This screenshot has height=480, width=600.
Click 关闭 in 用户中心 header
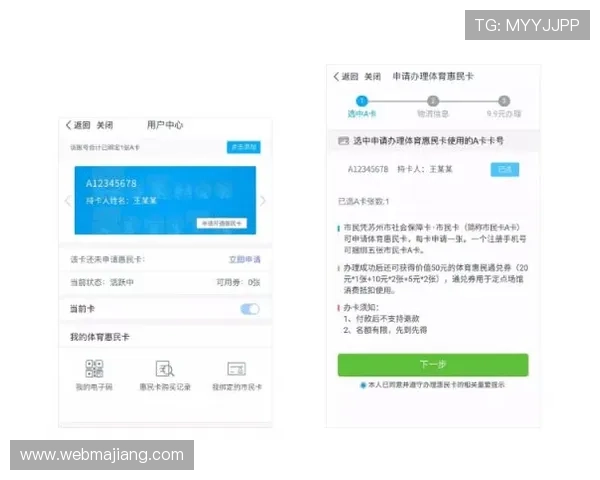pyautogui.click(x=104, y=126)
